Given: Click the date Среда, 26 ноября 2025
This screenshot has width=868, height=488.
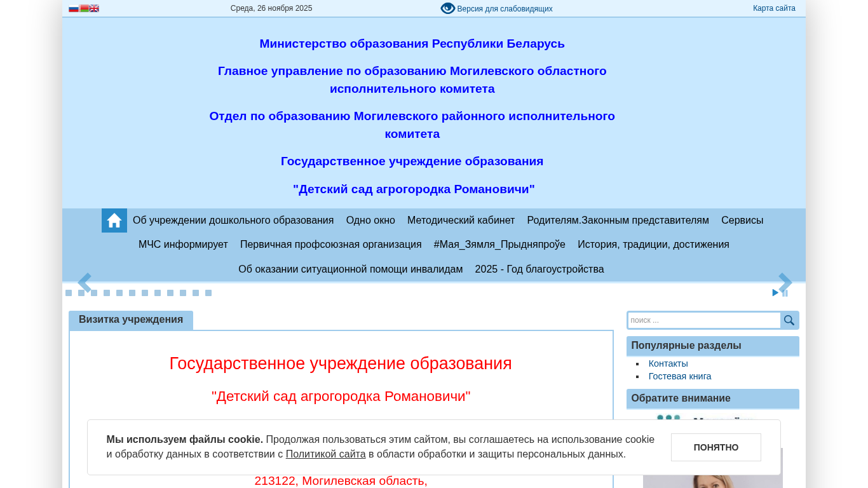Looking at the screenshot, I should point(271,8).
